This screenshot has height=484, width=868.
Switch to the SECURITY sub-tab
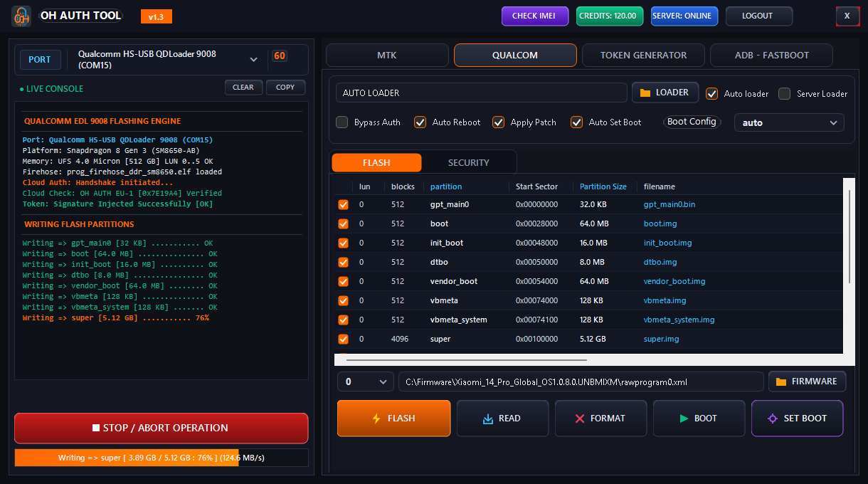point(468,162)
